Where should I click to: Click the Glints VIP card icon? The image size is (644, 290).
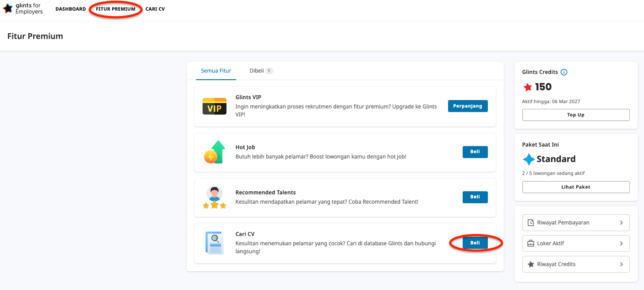pos(215,106)
